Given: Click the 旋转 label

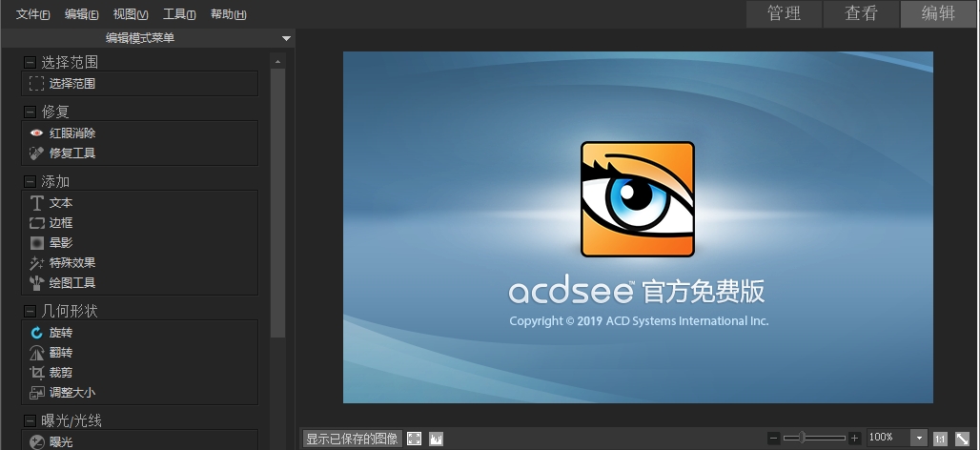Looking at the screenshot, I should pyautogui.click(x=61, y=333).
